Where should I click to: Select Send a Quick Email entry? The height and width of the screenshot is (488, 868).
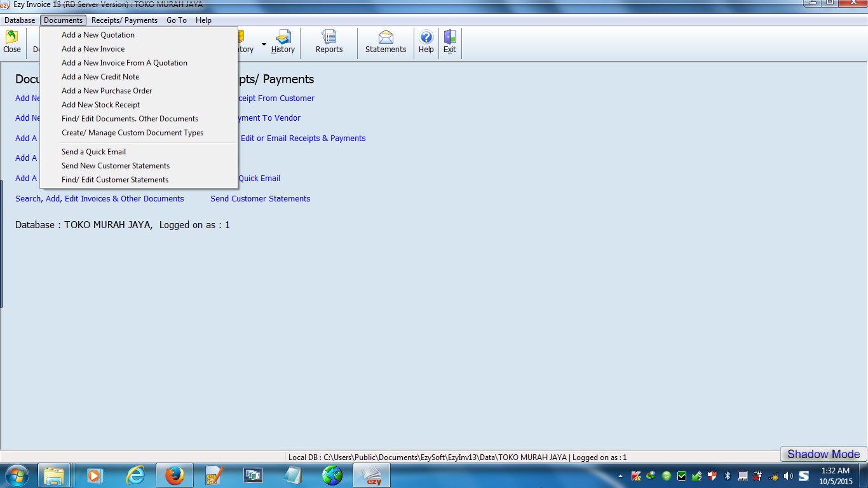click(x=139, y=152)
